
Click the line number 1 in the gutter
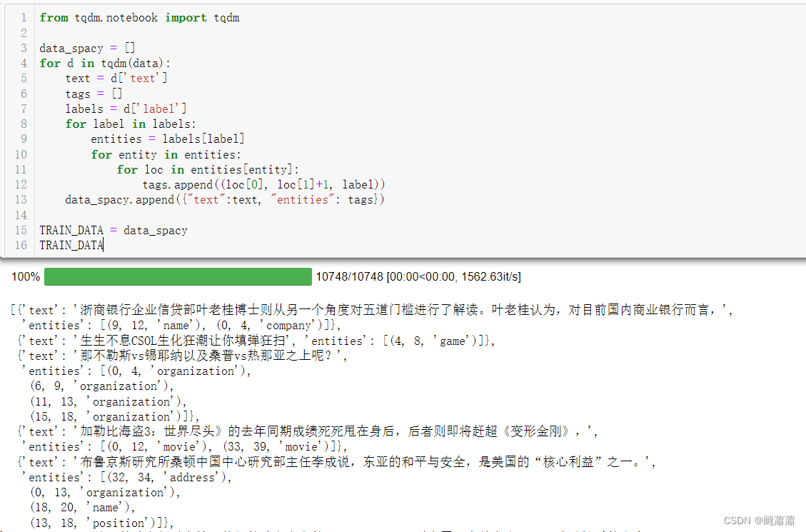(x=24, y=17)
